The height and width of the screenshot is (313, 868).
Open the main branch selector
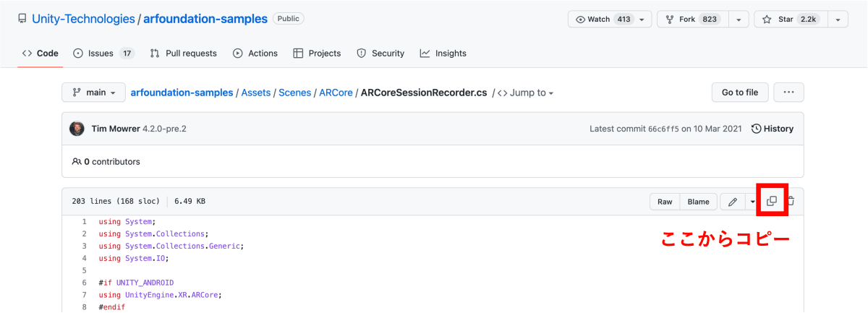coord(92,93)
